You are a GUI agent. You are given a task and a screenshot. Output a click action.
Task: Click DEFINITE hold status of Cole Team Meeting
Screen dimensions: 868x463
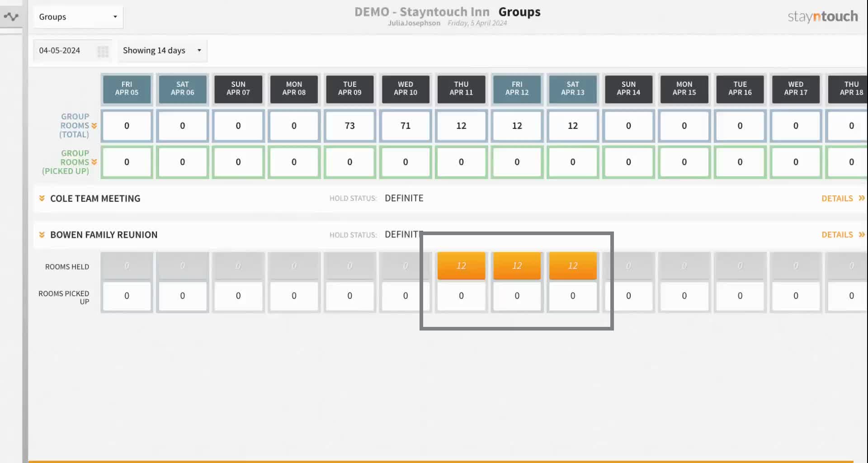404,198
